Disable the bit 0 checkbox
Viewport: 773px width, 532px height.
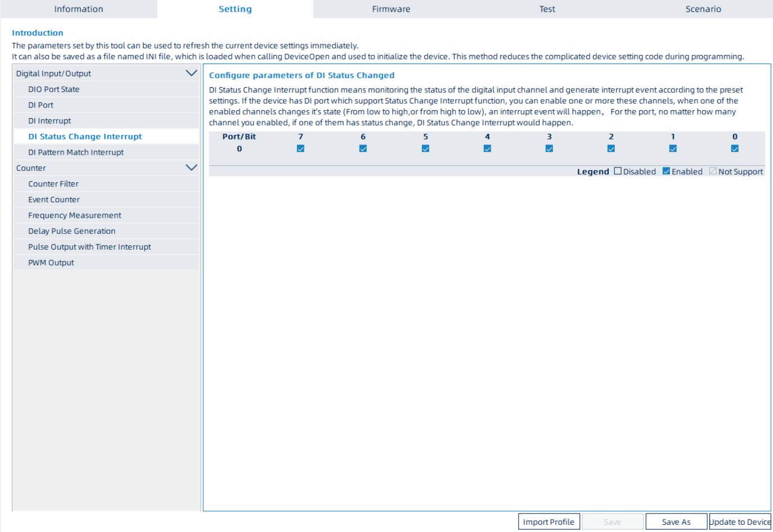(x=734, y=148)
